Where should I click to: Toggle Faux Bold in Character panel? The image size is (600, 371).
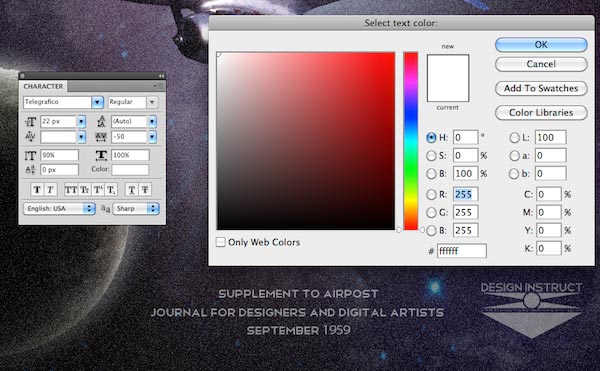(x=37, y=189)
